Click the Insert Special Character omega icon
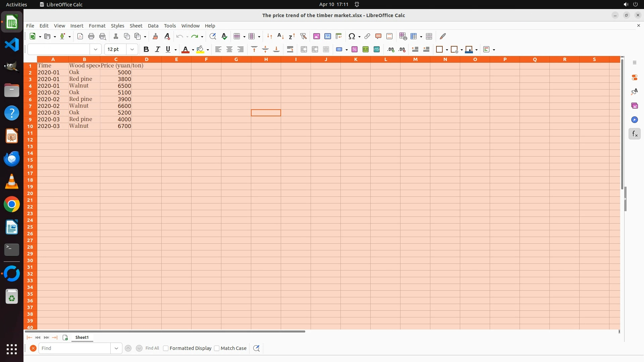The height and width of the screenshot is (362, 644). click(x=352, y=36)
